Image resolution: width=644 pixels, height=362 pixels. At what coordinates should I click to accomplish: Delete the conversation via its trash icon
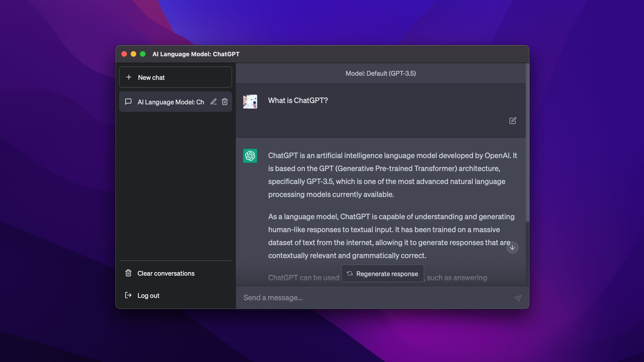[225, 102]
